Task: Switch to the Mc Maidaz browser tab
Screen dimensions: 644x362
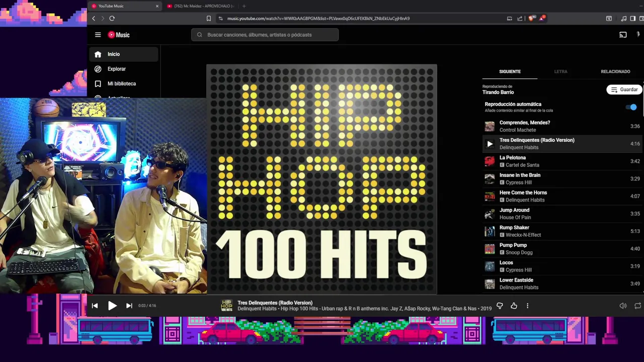Action: [200, 6]
